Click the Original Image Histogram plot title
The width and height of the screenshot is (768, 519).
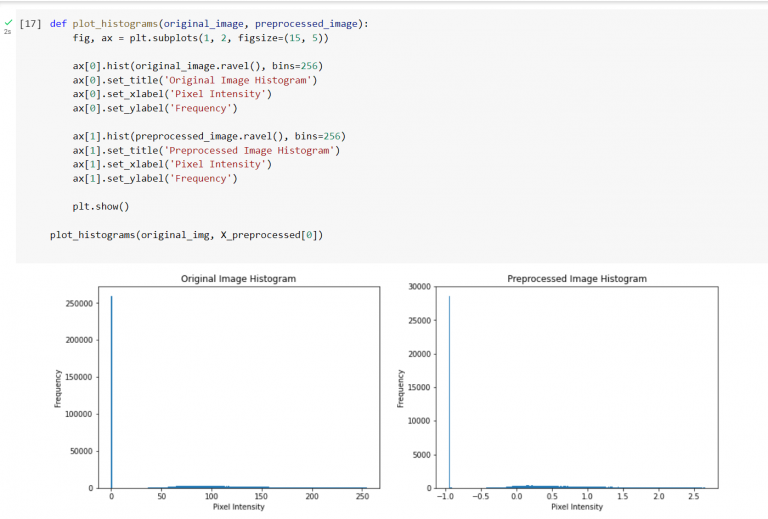click(x=238, y=278)
